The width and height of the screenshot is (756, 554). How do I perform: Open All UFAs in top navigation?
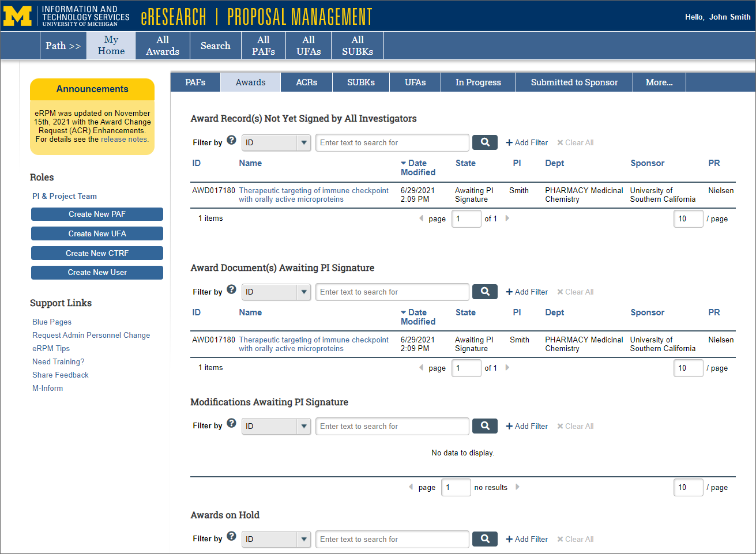pyautogui.click(x=309, y=46)
